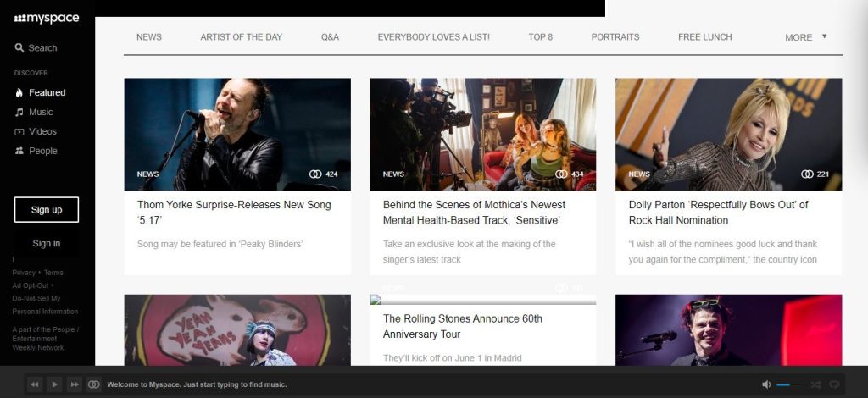Screen dimensions: 868x398
Task: Toggle shuffle in the player
Action: click(815, 384)
